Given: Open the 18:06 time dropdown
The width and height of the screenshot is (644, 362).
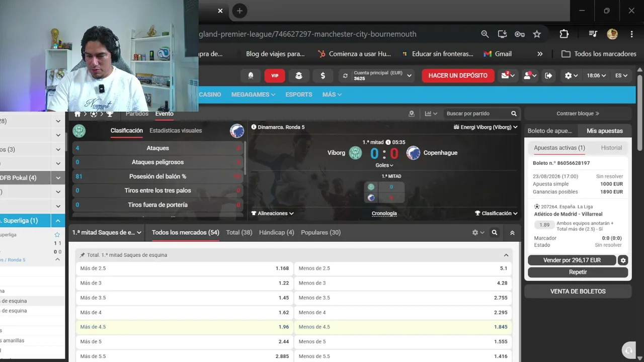Looking at the screenshot, I should (596, 75).
